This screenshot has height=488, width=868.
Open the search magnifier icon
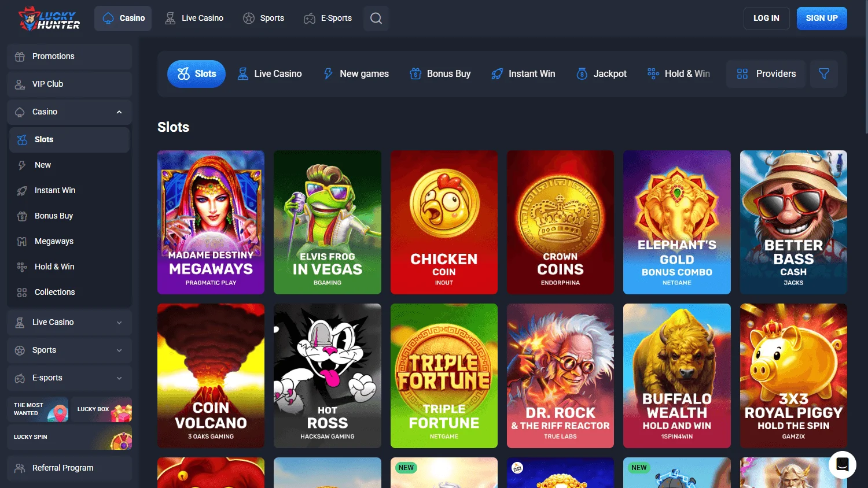click(x=376, y=19)
